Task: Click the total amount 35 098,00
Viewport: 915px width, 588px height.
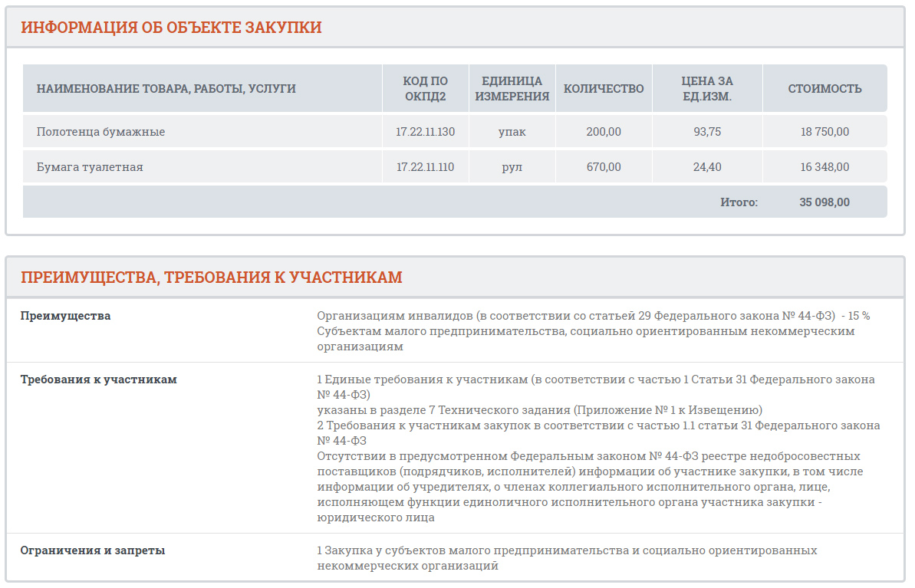Action: coord(824,202)
